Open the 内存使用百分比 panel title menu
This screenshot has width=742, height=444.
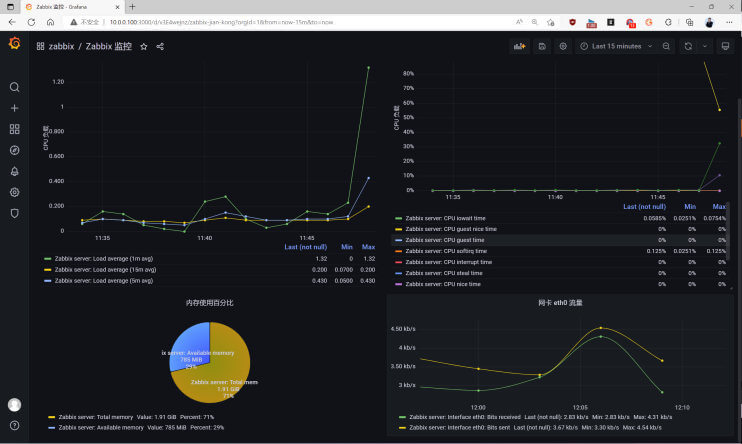(209, 303)
